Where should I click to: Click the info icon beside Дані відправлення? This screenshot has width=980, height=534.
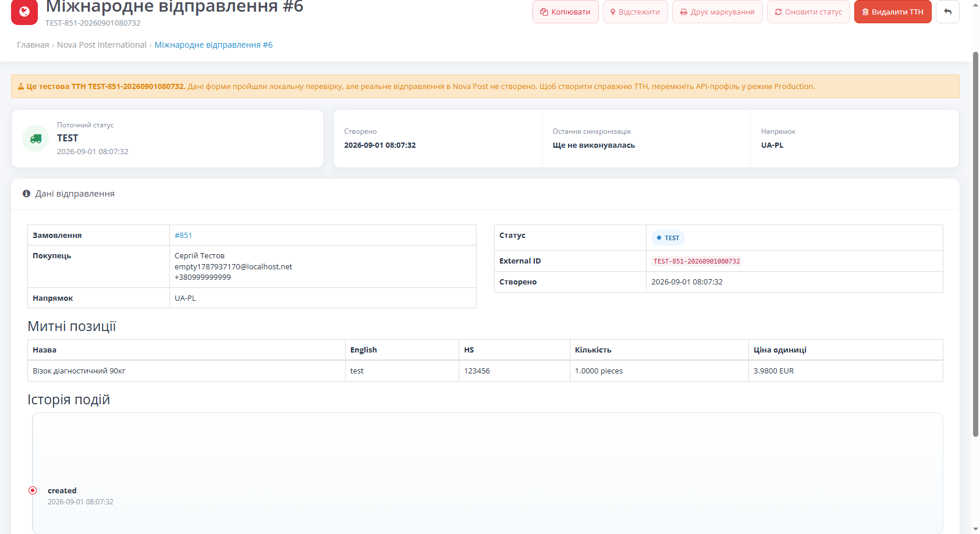click(26, 194)
